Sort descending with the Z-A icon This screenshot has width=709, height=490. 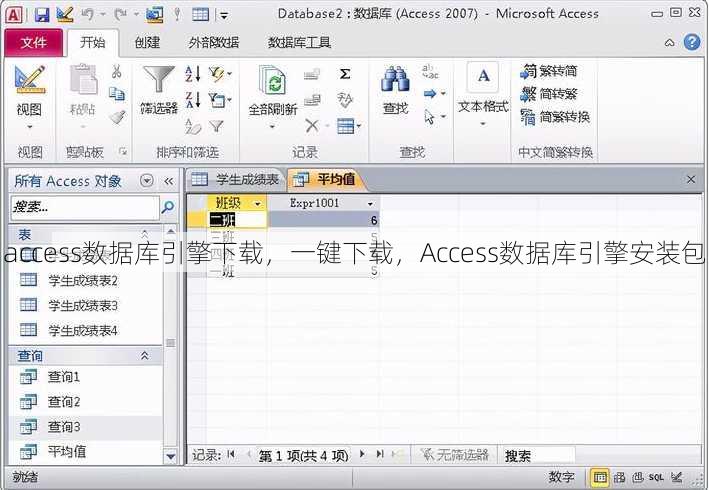193,99
